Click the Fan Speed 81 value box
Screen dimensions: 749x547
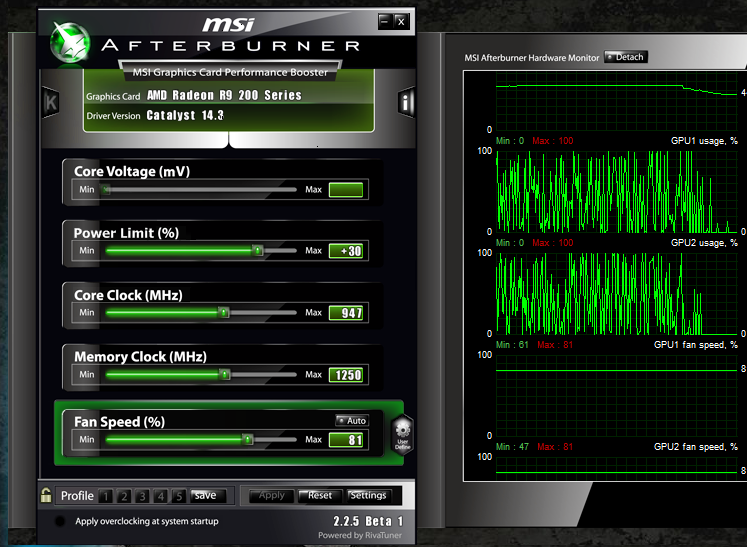point(346,440)
